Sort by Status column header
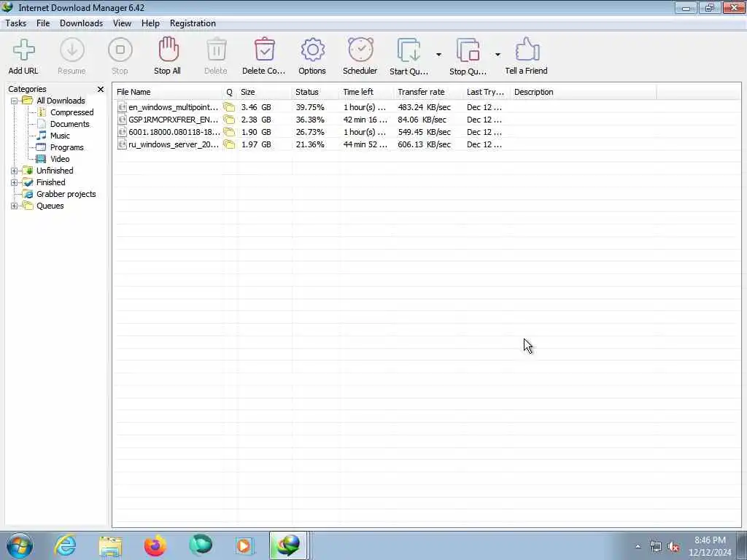 tap(316, 92)
